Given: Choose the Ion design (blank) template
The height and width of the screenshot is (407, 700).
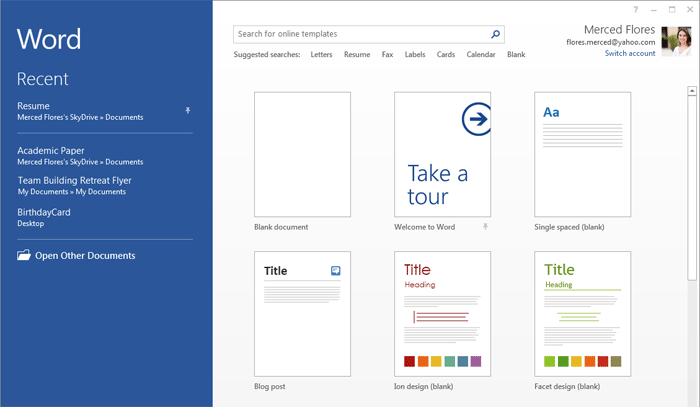Looking at the screenshot, I should click(x=442, y=313).
